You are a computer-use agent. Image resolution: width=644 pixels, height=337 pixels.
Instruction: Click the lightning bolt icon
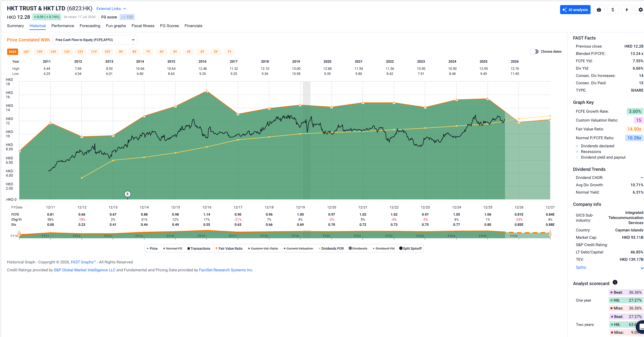pyautogui.click(x=627, y=10)
